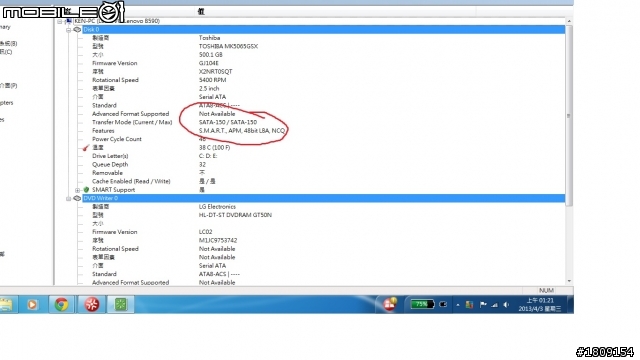Select Rotational Speed row under DVD Writer 0

[116, 249]
